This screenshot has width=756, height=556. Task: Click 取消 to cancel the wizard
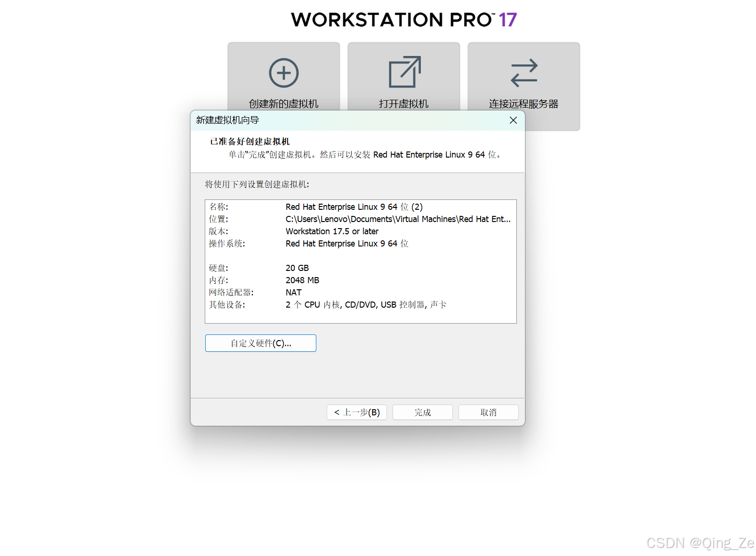(489, 413)
